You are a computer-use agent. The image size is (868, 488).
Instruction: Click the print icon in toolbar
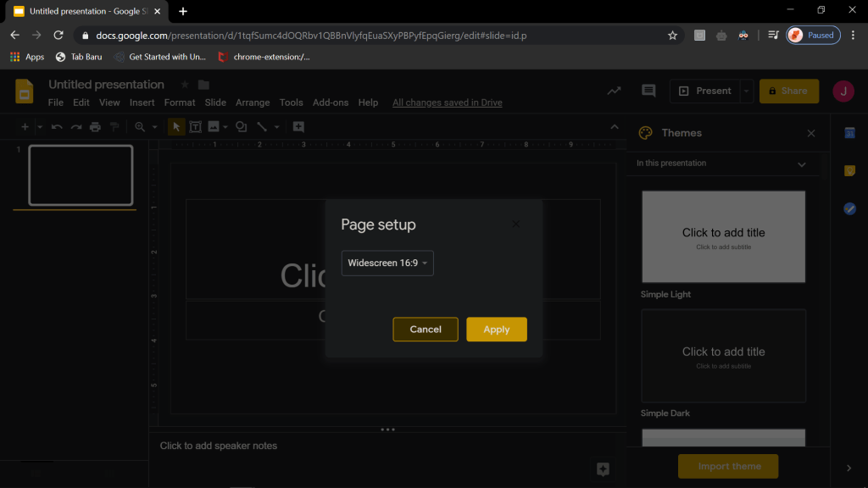pyautogui.click(x=95, y=127)
